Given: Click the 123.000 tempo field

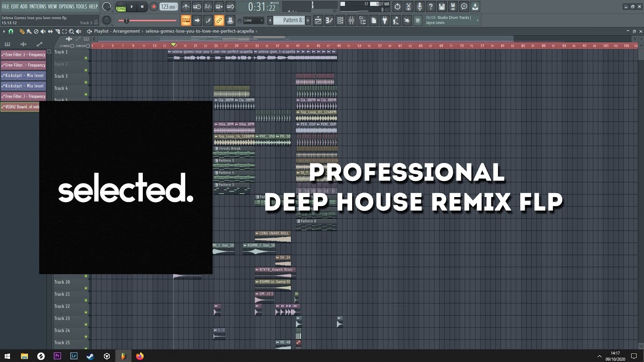Looking at the screenshot, I should click(x=168, y=7).
